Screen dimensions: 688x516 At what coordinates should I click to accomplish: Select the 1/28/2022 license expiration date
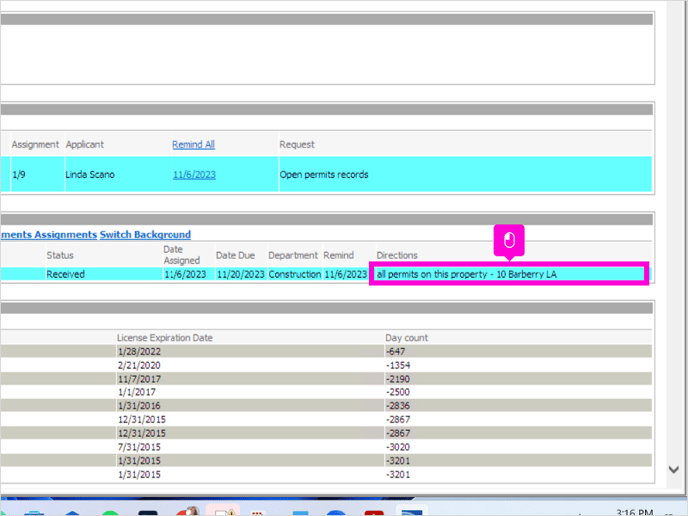coord(139,351)
